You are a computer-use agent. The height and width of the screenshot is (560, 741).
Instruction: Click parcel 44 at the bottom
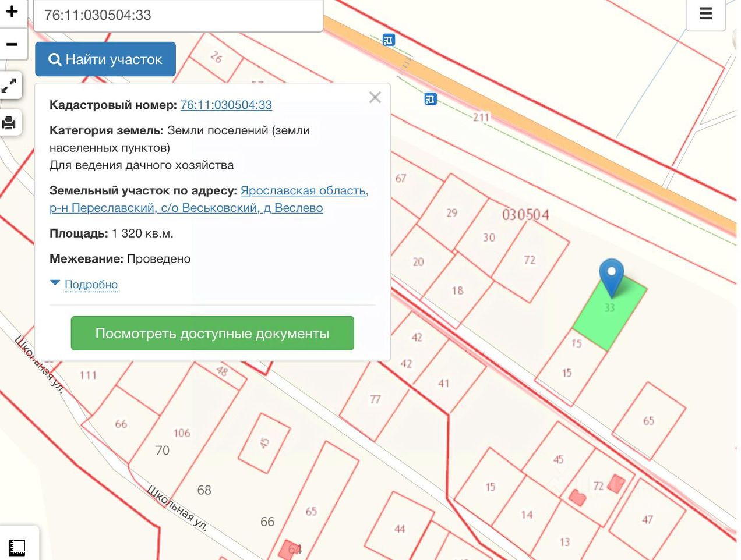click(x=400, y=529)
